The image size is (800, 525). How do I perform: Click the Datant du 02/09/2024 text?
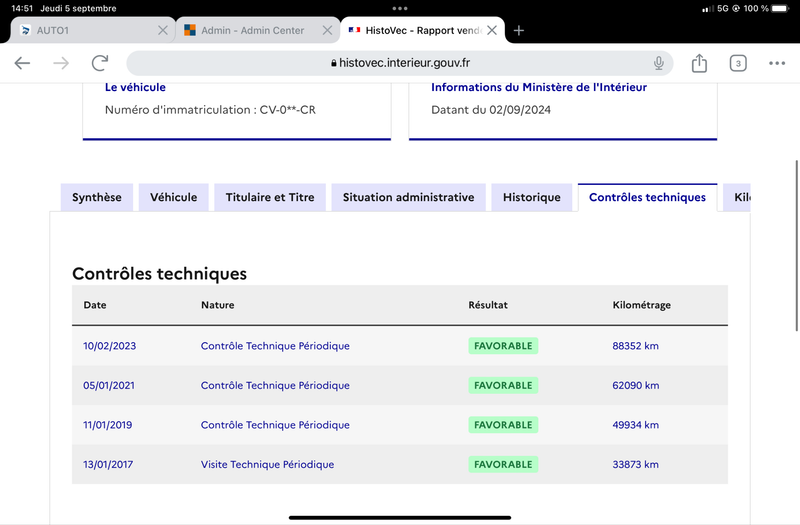(x=491, y=110)
